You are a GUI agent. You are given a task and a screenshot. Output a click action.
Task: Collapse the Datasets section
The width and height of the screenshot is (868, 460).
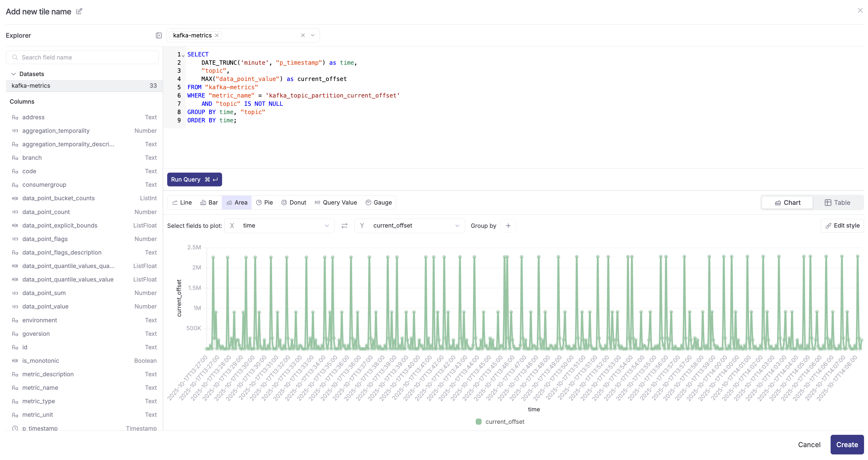(13, 74)
